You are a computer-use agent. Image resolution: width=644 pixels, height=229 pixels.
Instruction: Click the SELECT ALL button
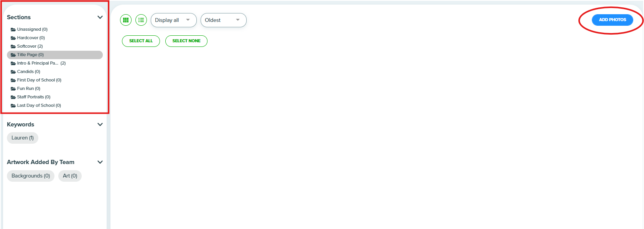tap(141, 41)
